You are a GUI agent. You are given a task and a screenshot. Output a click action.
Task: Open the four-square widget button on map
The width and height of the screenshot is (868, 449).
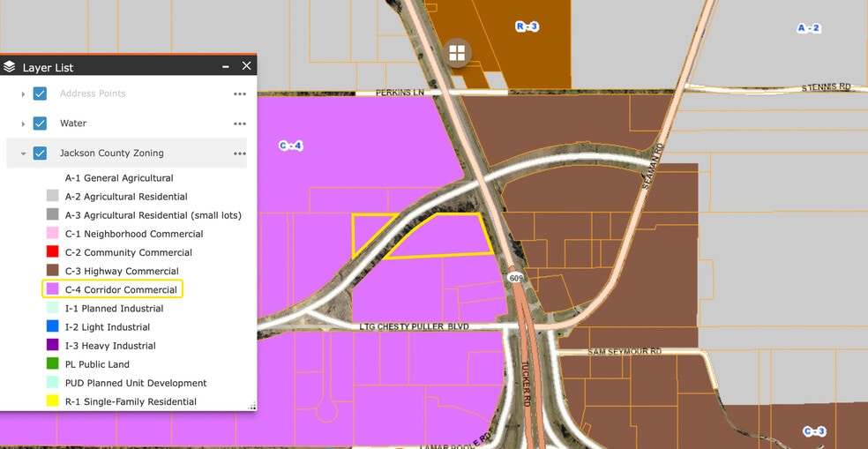click(x=457, y=52)
